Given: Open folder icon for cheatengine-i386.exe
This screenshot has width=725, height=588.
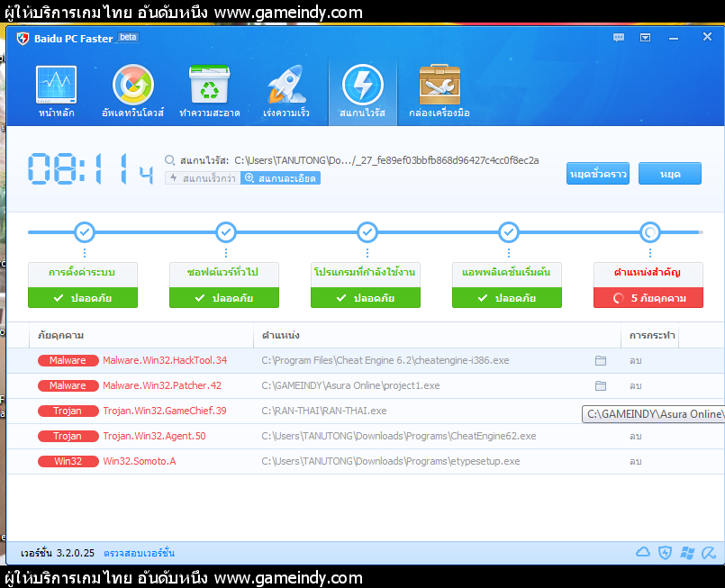Looking at the screenshot, I should coord(601,360).
